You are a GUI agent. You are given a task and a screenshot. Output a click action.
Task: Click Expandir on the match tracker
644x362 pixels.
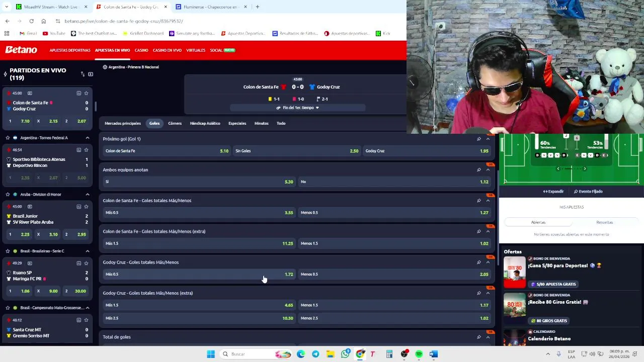pos(553,192)
